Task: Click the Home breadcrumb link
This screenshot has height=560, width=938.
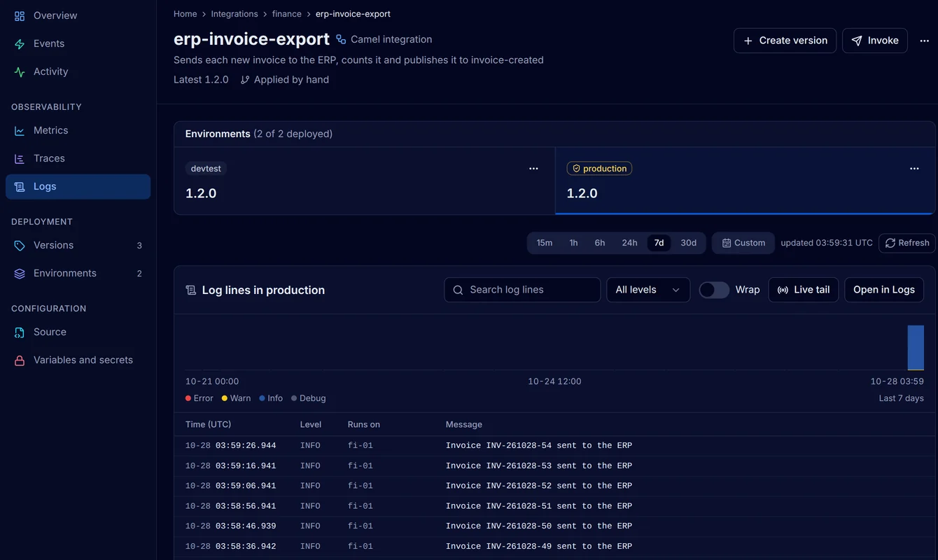Action: click(x=185, y=14)
